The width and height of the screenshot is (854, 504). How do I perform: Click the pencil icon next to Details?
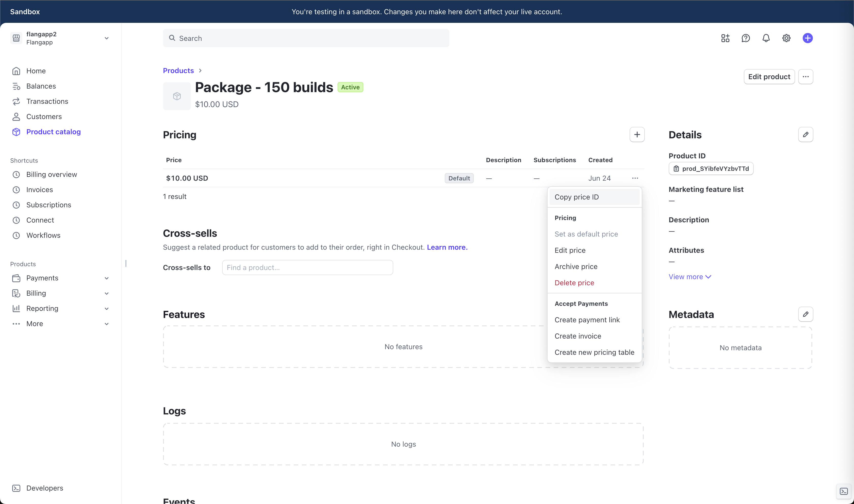(805, 135)
